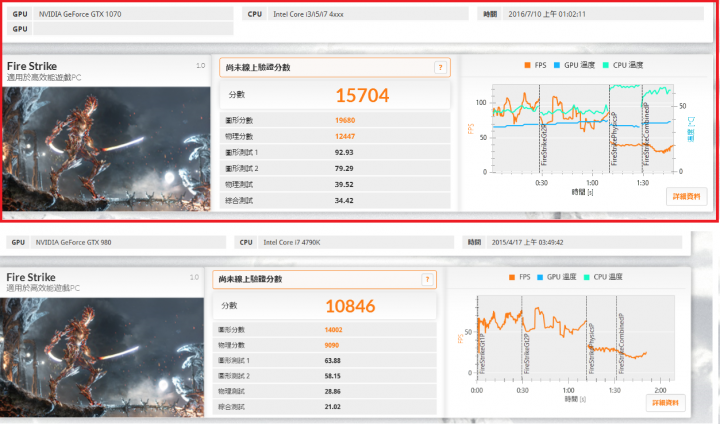Click physics score value 12447
This screenshot has height=424, width=720.
click(345, 136)
